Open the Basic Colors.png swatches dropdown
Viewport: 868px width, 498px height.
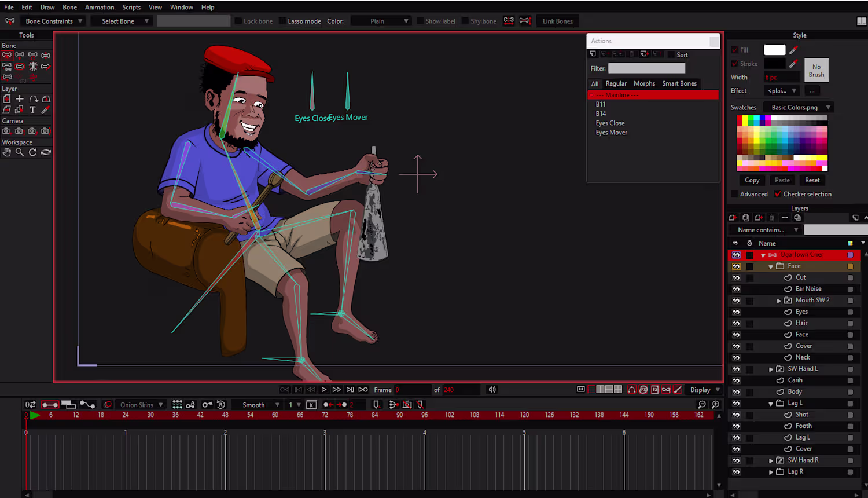[799, 108]
